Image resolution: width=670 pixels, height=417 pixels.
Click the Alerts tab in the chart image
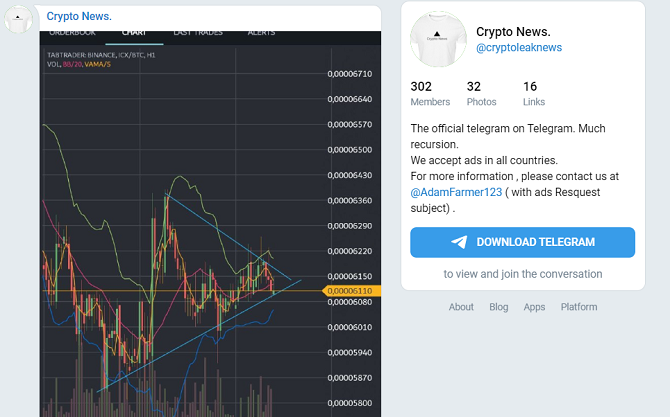point(261,33)
